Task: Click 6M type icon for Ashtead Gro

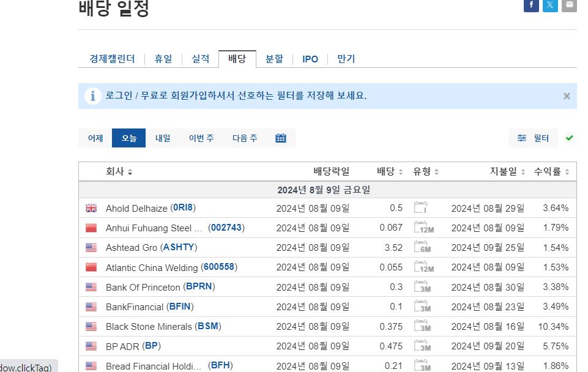Action: pyautogui.click(x=422, y=247)
